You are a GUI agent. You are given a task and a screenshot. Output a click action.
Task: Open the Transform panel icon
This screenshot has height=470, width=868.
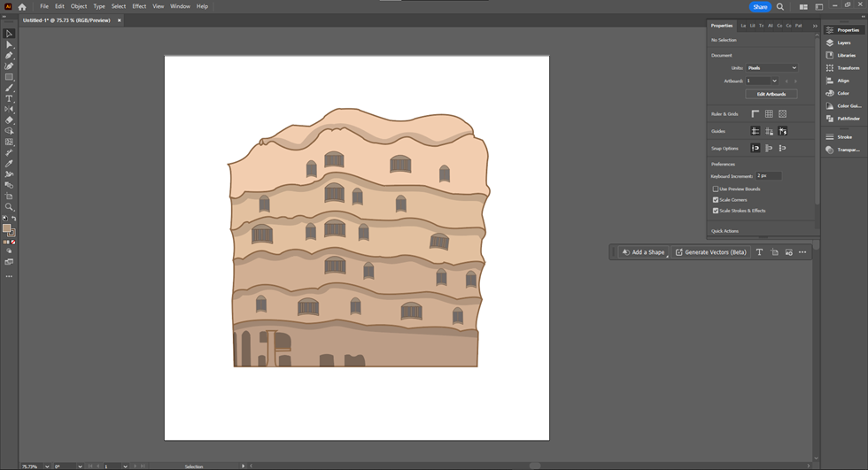coord(830,68)
